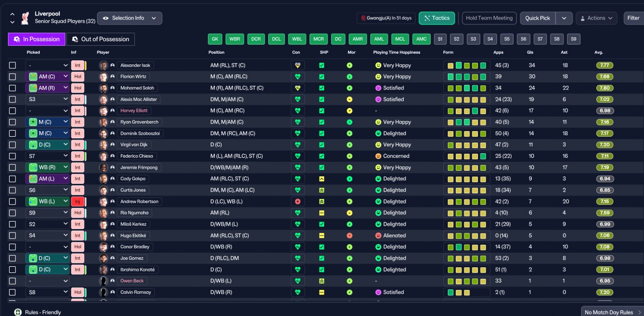Screen dimensions: 644x316
Task: Click Hugo Ekitiké's red morale icon
Action: point(350,236)
